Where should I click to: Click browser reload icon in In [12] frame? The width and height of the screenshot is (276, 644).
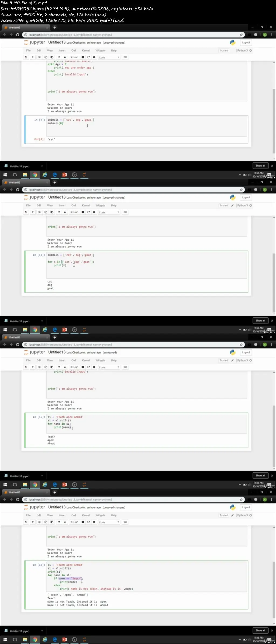pos(18,190)
